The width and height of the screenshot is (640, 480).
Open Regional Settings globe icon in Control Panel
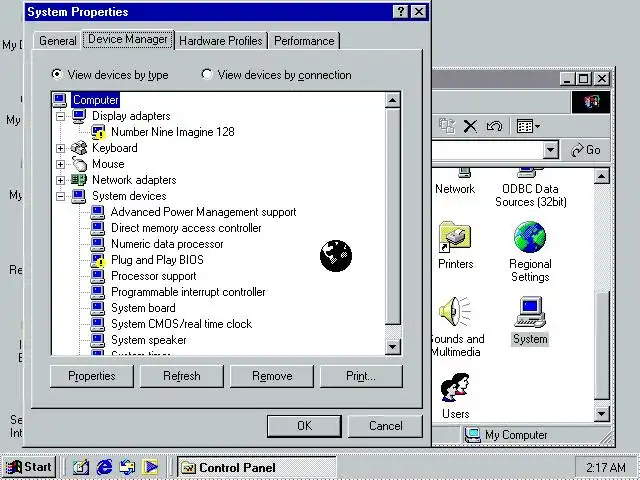530,237
